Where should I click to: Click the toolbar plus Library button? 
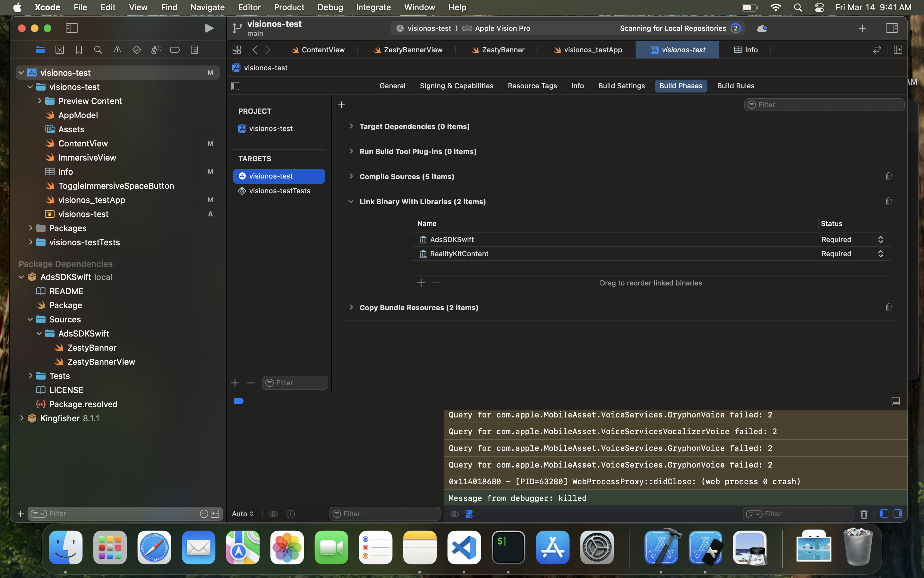click(862, 28)
